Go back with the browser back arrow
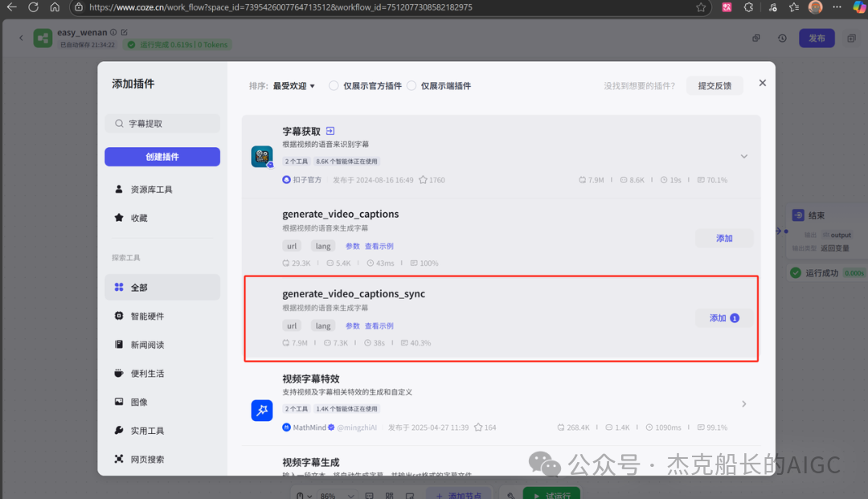 click(x=11, y=7)
